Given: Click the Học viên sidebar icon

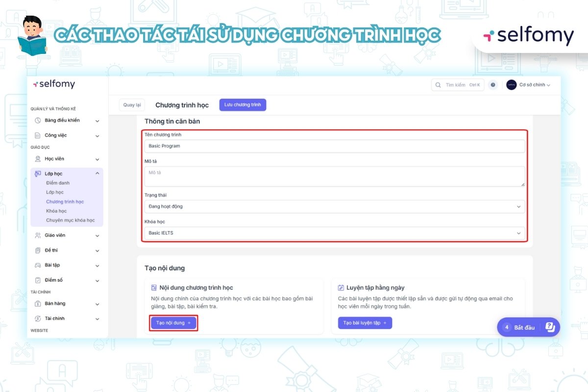Looking at the screenshot, I should pos(38,159).
